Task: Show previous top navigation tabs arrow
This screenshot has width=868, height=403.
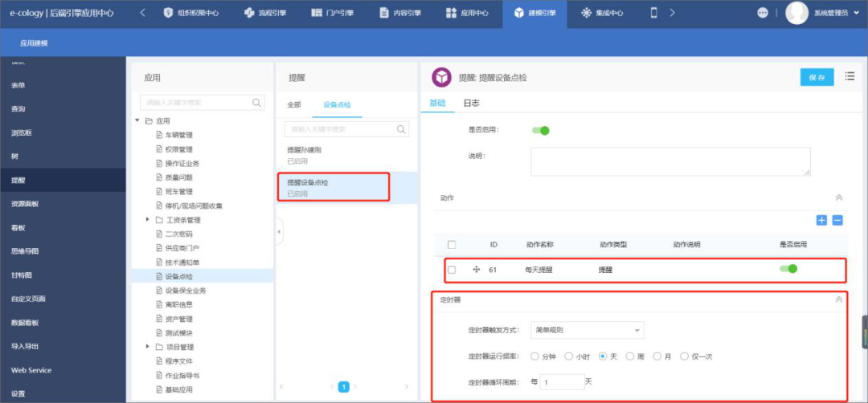Action: [x=142, y=13]
